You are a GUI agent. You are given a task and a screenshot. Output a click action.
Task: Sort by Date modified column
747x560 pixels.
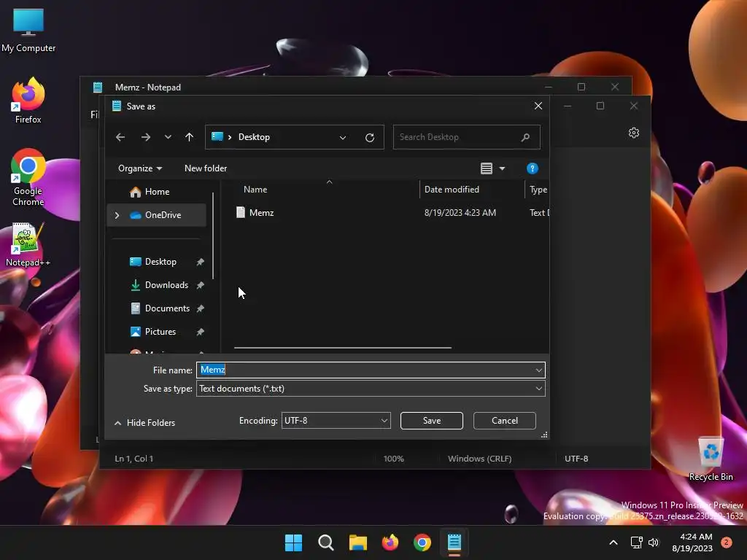tap(452, 190)
